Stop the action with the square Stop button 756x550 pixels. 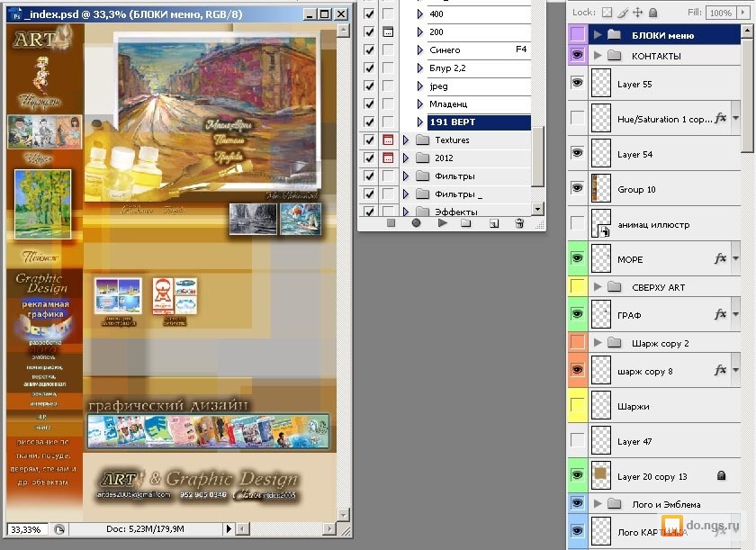(391, 223)
